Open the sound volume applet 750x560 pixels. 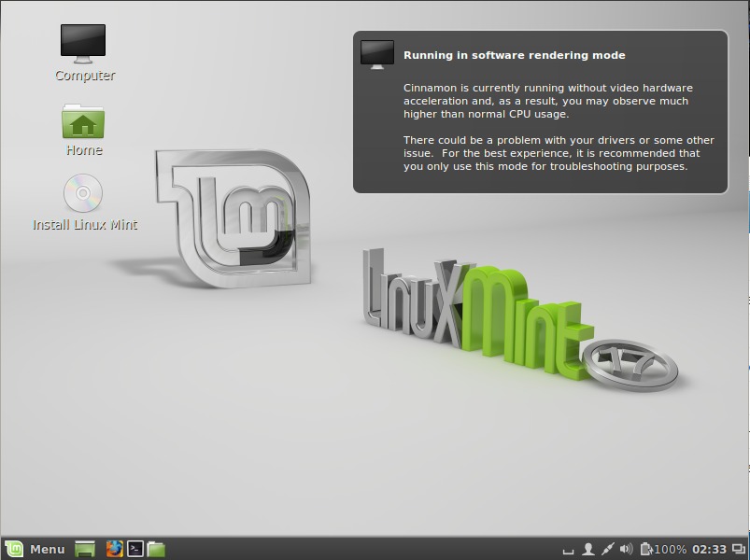626,550
